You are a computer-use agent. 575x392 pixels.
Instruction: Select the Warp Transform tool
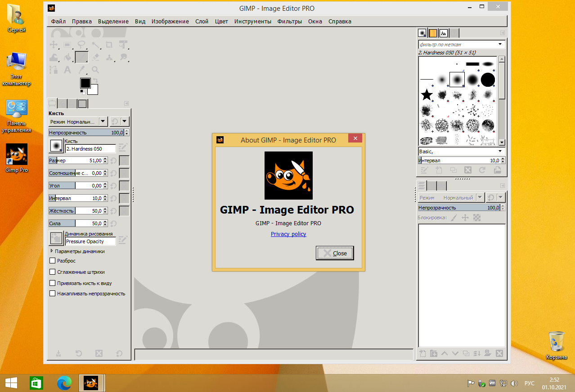tap(54, 57)
